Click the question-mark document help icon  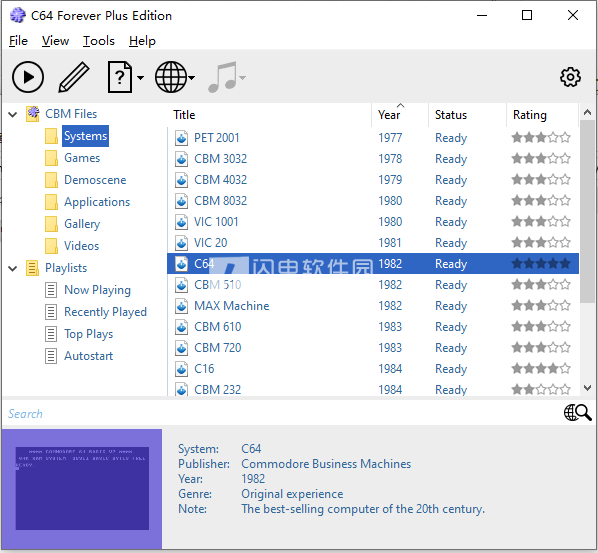click(120, 77)
